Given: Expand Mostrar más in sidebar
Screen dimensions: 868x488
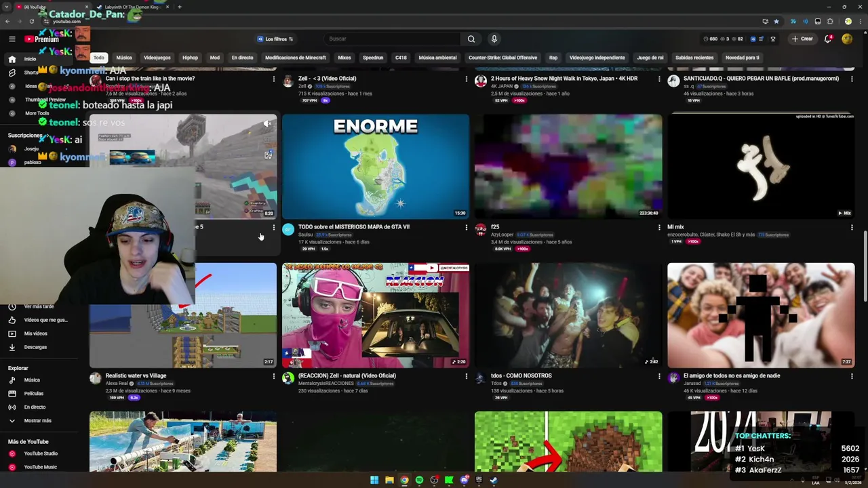Looking at the screenshot, I should pyautogui.click(x=39, y=421).
